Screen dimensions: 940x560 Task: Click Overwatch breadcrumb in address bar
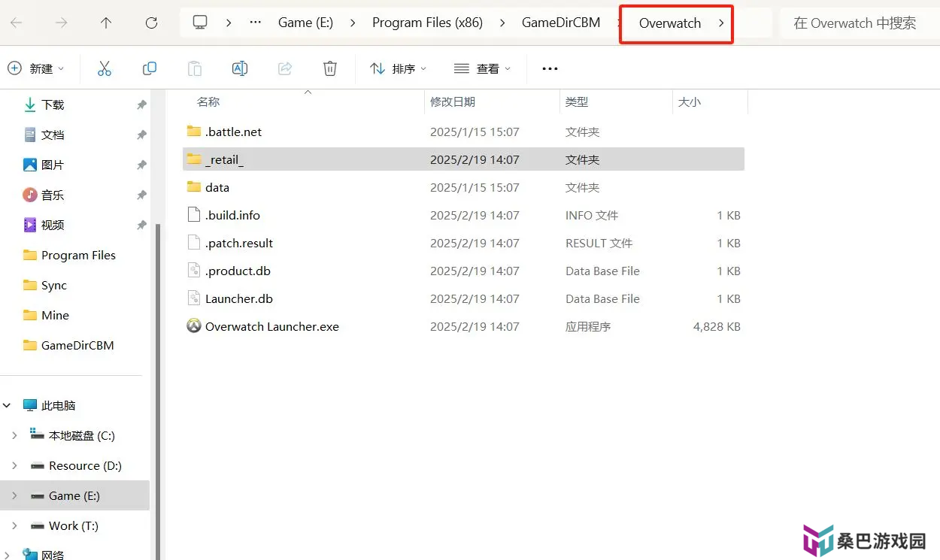coord(670,23)
